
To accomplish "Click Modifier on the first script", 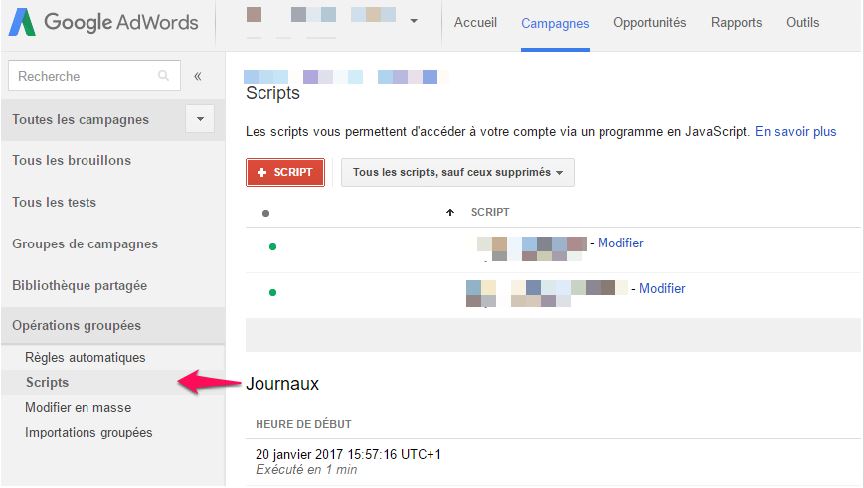I will click(x=620, y=243).
